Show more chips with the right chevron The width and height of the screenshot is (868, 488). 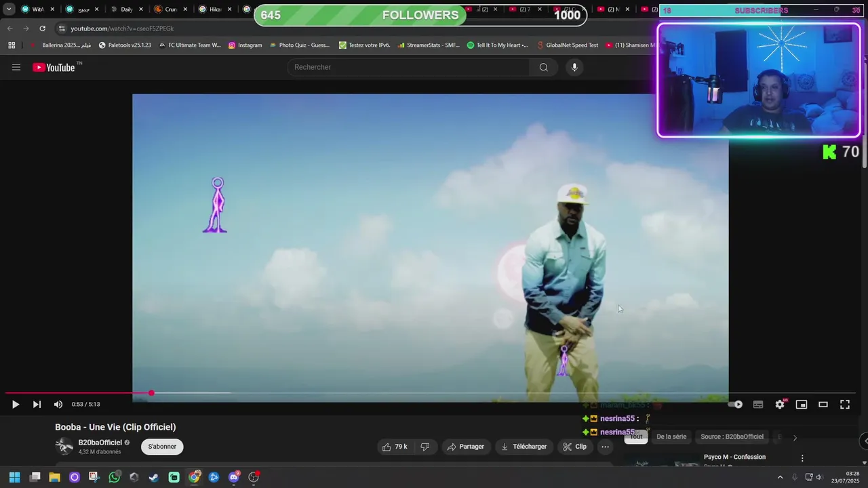click(795, 437)
